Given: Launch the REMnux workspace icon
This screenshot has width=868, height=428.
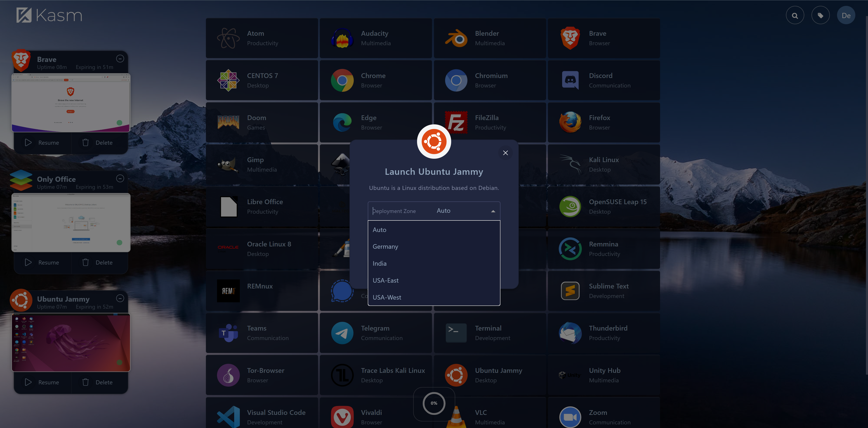Looking at the screenshot, I should pyautogui.click(x=229, y=291).
